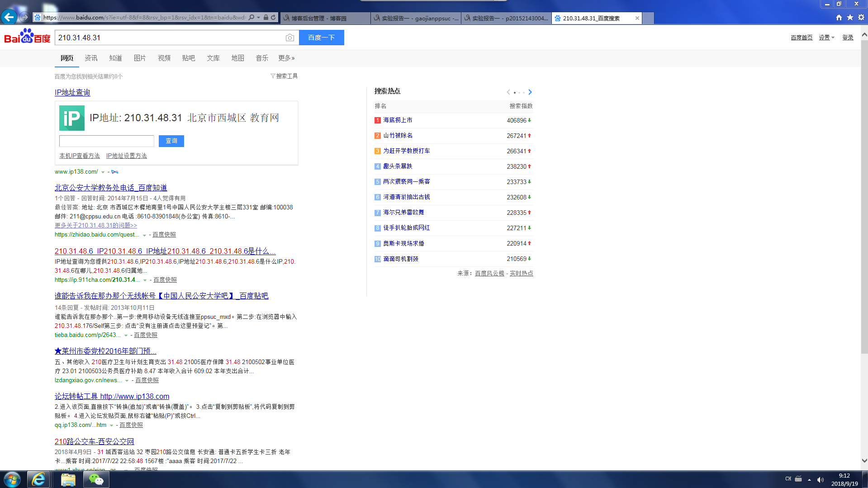Open the 本机IP查看方法 link
The width and height of the screenshot is (868, 488).
click(80, 156)
